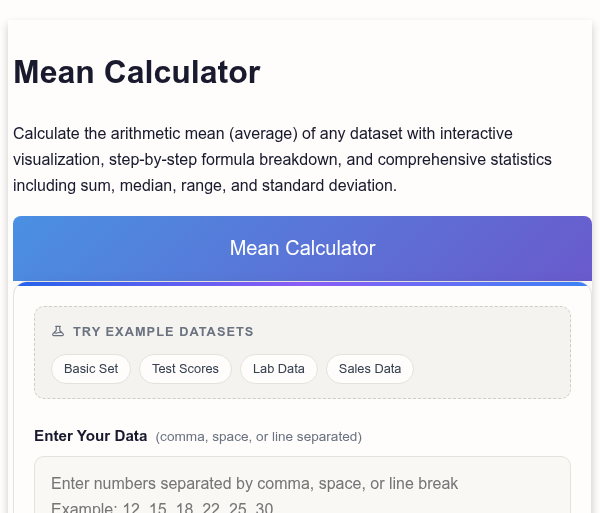Load the Basic Set example dataset

coord(91,369)
